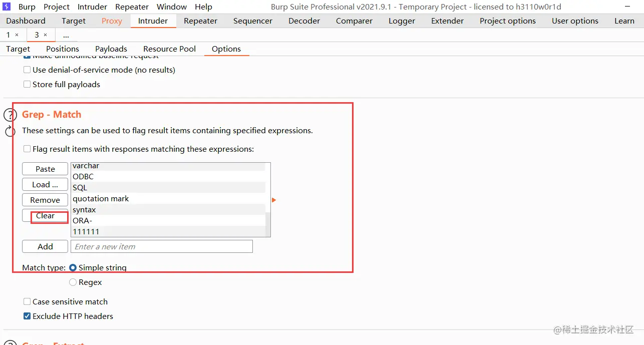
Task: Enable denial-of-service mode checkbox
Action: (27, 70)
